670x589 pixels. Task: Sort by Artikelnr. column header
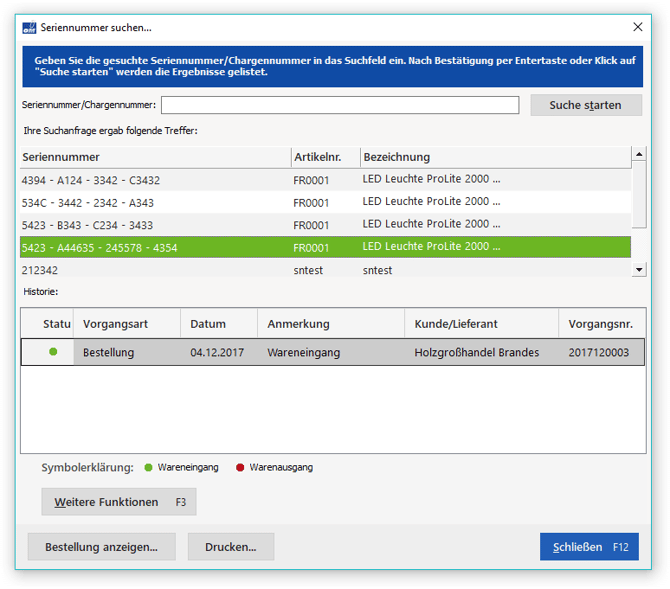(x=326, y=157)
